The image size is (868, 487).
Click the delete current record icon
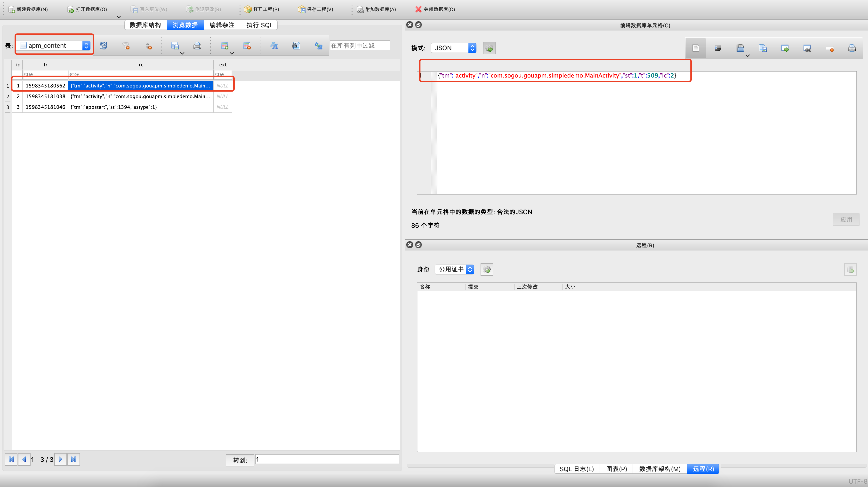pos(247,46)
